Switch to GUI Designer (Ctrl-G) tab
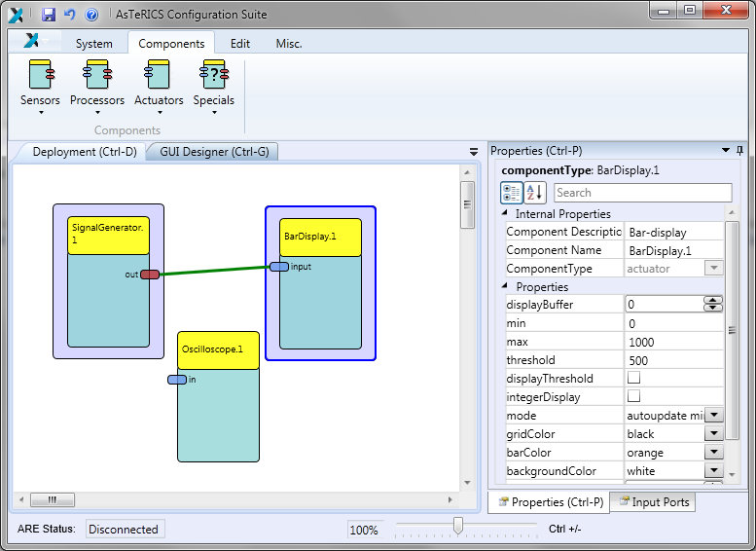This screenshot has width=756, height=551. [214, 152]
